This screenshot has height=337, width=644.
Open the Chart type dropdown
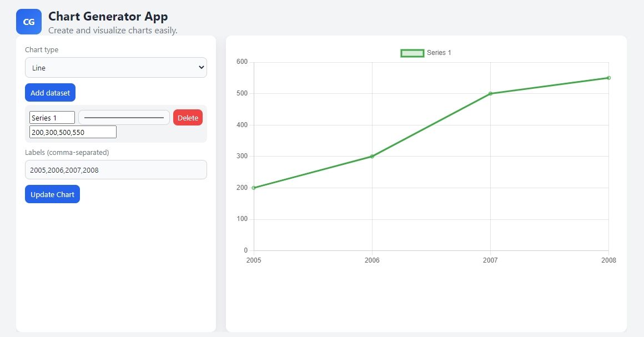point(115,68)
